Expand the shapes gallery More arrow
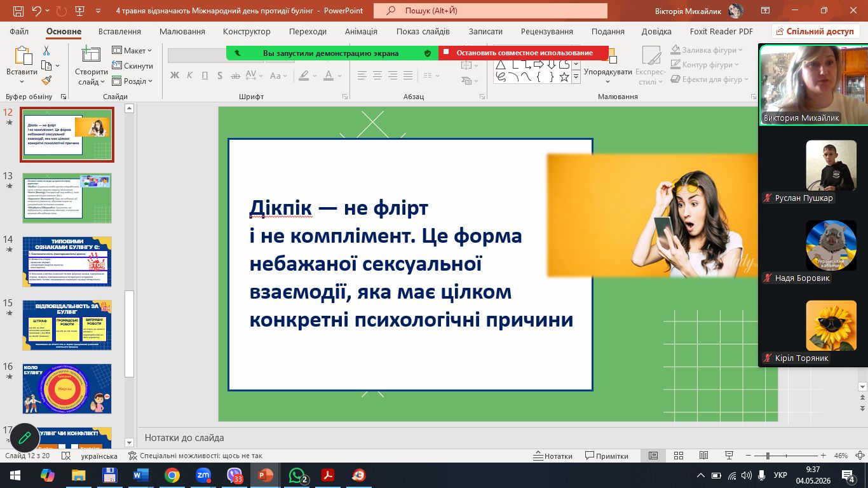868x488 pixels. click(576, 77)
